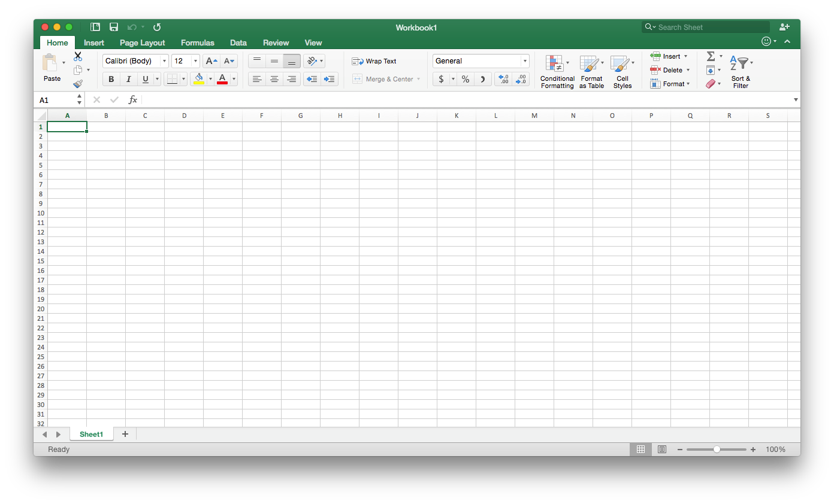Switch to Page Layout view in status bar
The height and width of the screenshot is (504, 834).
tap(662, 450)
